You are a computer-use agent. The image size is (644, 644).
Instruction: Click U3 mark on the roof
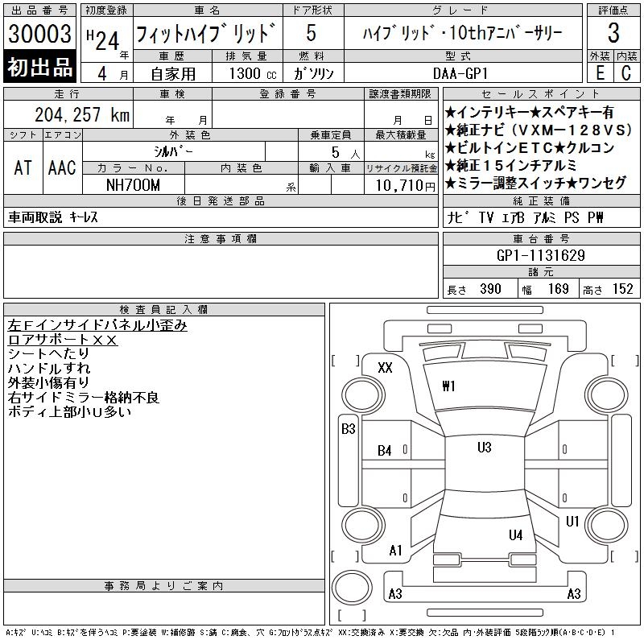click(485, 448)
